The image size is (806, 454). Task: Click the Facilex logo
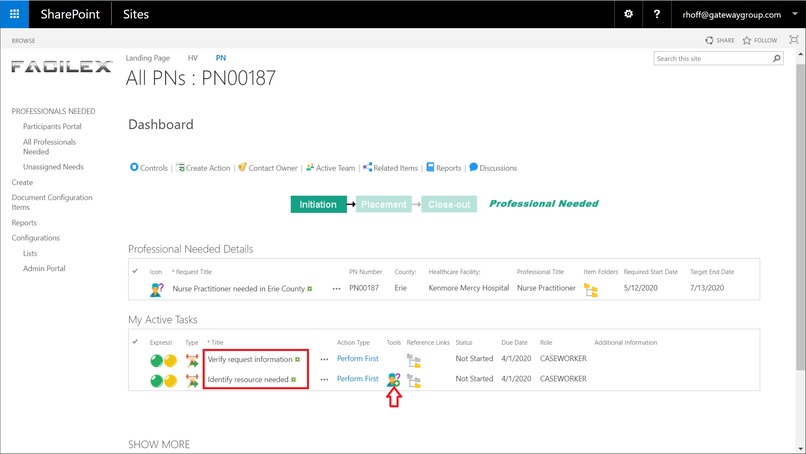(x=62, y=67)
